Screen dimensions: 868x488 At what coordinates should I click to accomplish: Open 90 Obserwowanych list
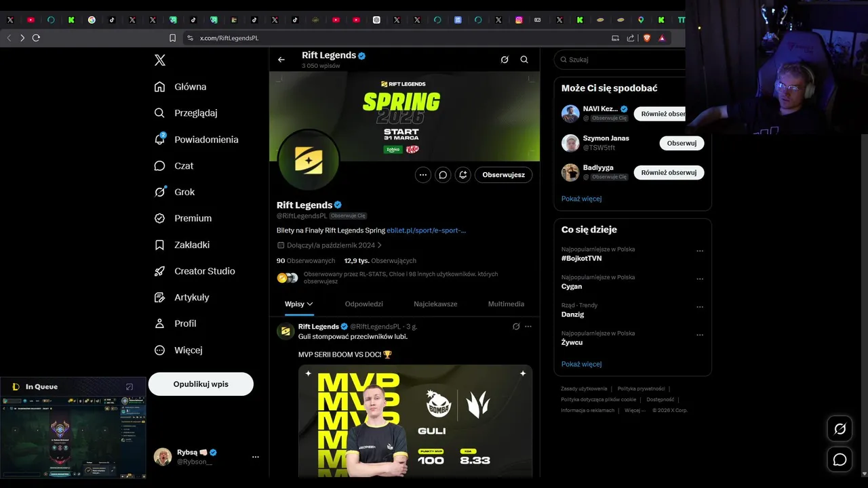306,261
